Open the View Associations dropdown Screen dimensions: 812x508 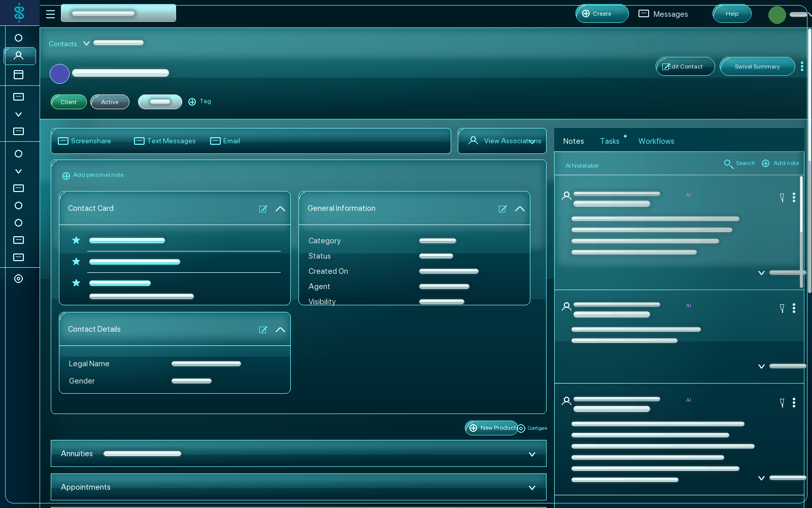tap(502, 141)
